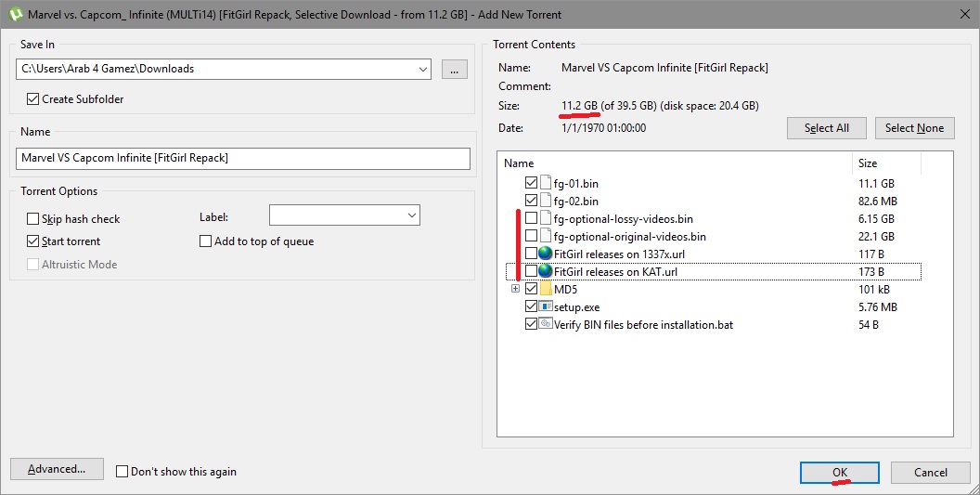Uncheck Verify BIN files batch checkbox
Viewport: 980px width, 495px height.
531,324
